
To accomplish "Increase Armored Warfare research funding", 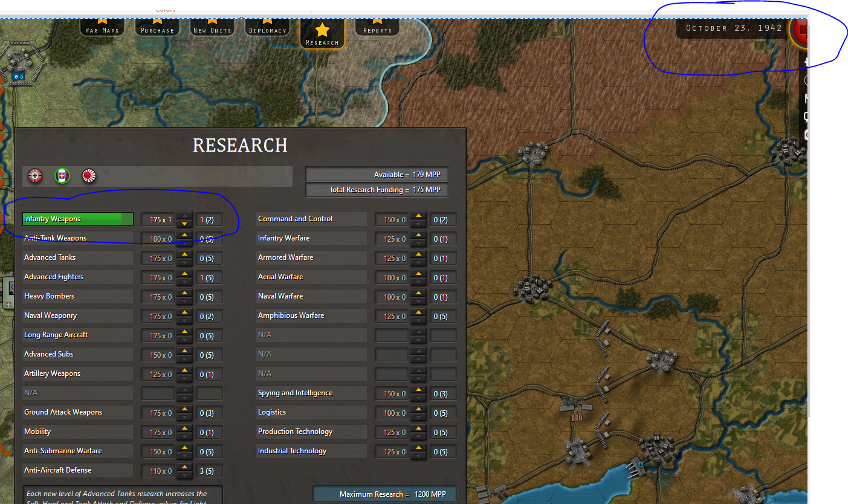I will (x=419, y=254).
